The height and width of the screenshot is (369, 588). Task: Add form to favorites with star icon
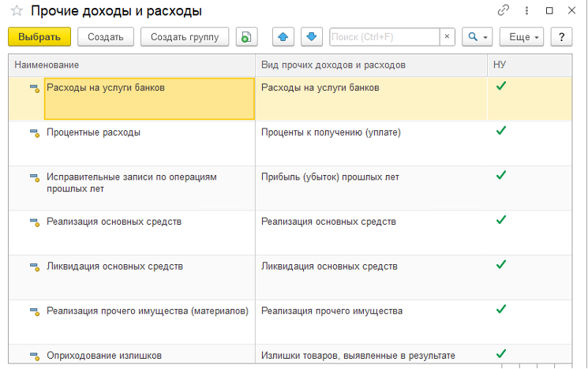click(16, 11)
